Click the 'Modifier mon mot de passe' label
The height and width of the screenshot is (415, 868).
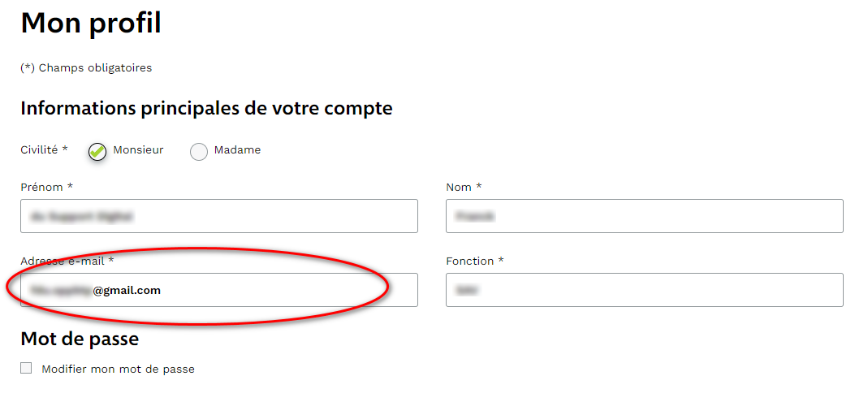[x=118, y=369]
